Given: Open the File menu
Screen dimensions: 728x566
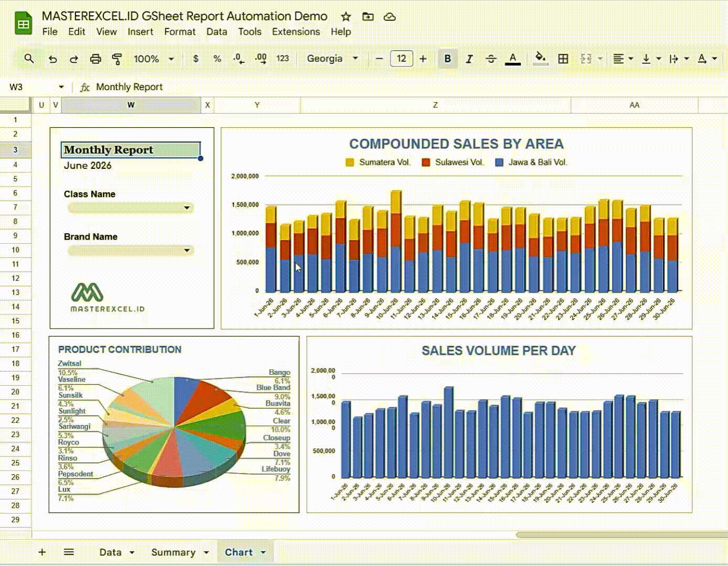Looking at the screenshot, I should pos(50,31).
